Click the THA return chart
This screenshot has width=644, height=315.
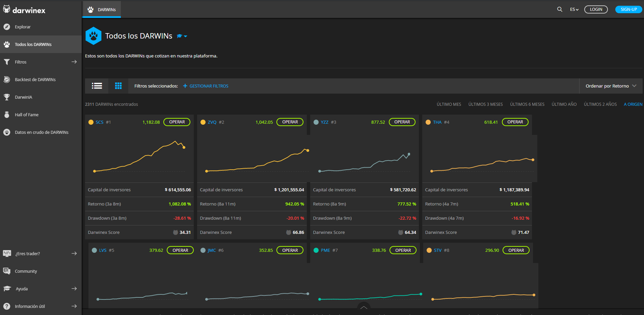tap(480, 159)
